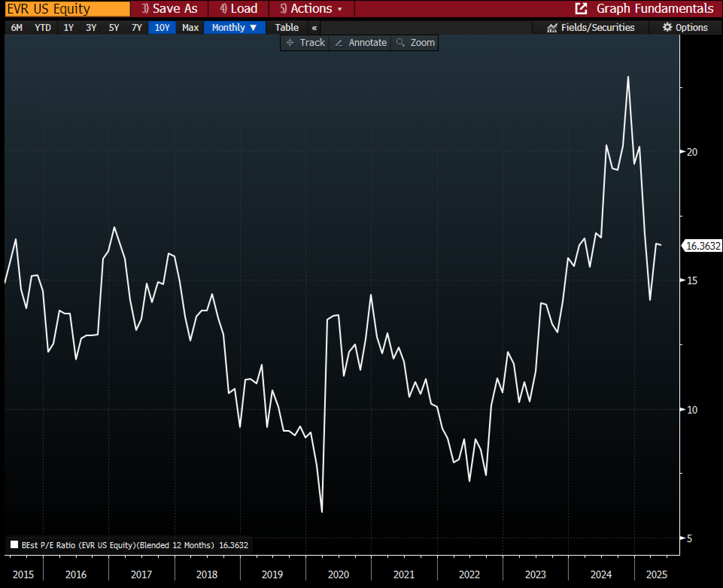This screenshot has height=588, width=723.
Task: Open the Options gear icon
Action: point(667,27)
